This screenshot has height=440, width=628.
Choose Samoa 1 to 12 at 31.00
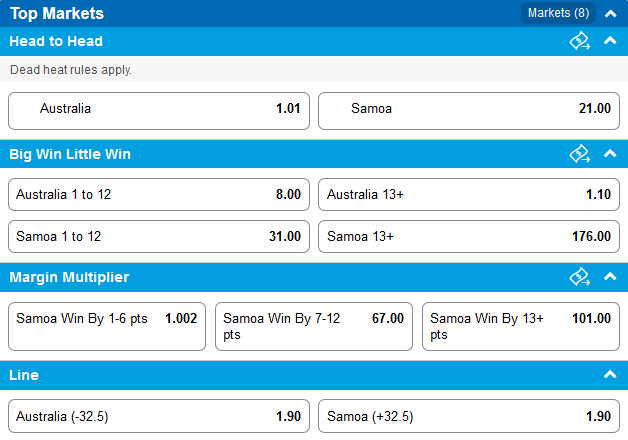159,237
